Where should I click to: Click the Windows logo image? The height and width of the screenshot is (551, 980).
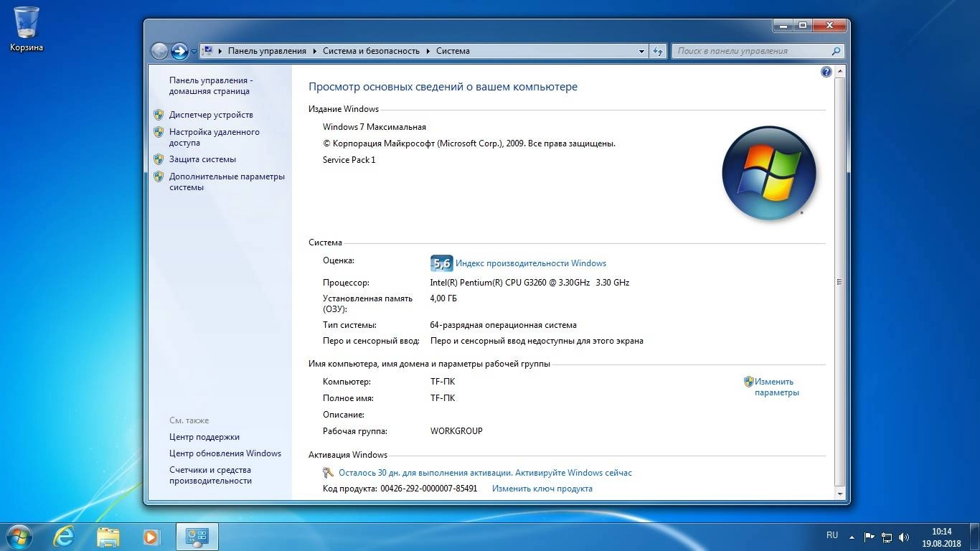point(769,173)
